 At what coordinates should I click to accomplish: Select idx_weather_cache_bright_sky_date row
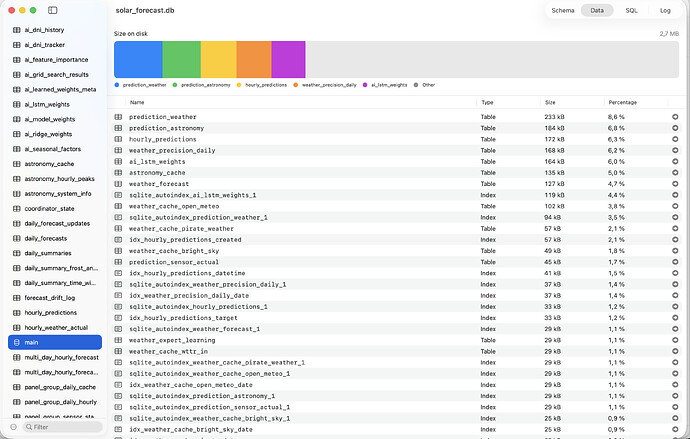click(x=396, y=429)
